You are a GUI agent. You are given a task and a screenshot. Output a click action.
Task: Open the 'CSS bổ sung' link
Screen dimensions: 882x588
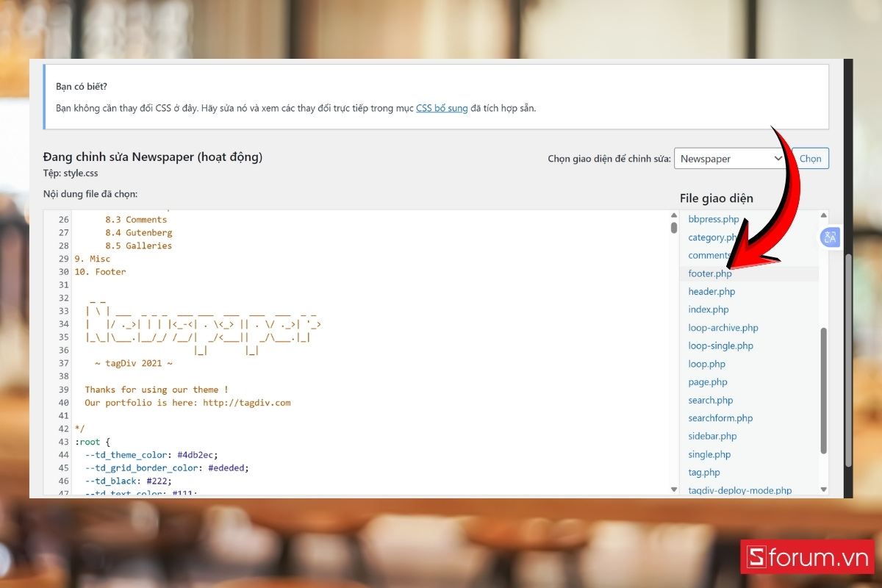(x=441, y=108)
